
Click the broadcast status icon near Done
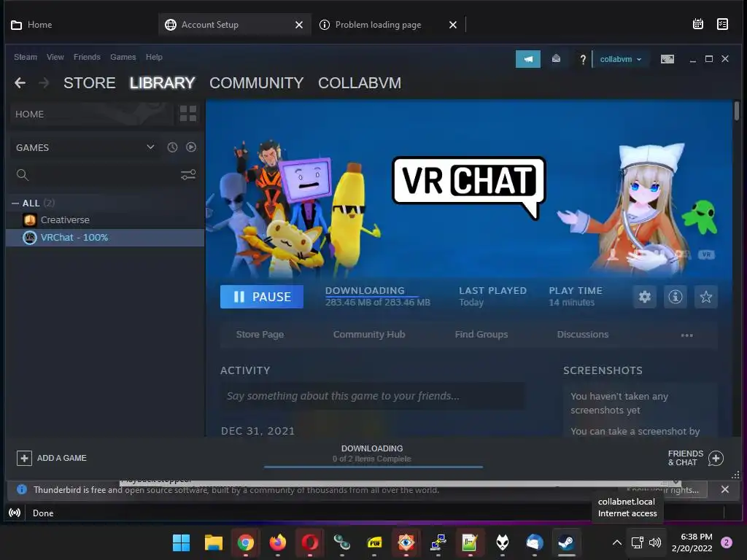tap(15, 513)
